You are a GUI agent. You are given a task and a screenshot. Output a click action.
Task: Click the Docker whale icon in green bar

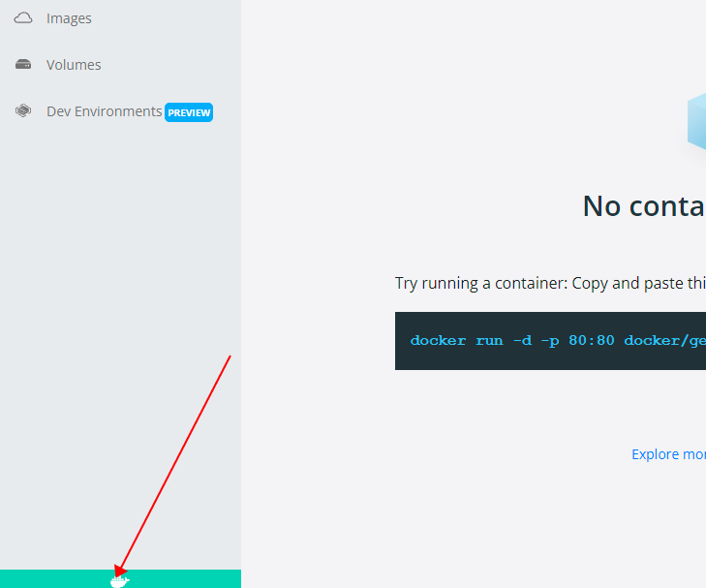(x=120, y=581)
